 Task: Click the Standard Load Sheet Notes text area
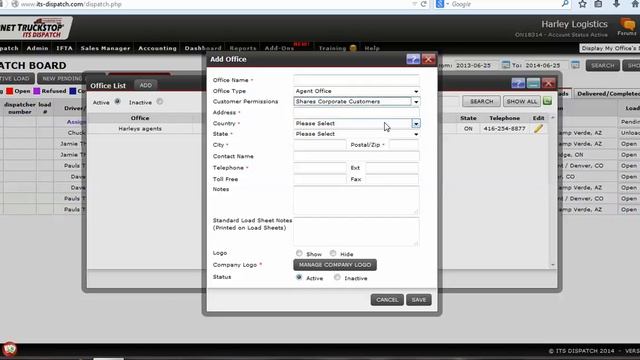coord(356,231)
